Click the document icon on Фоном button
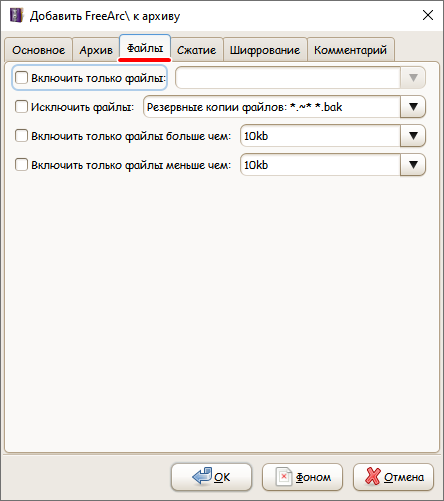This screenshot has height=501, width=444. [x=284, y=477]
